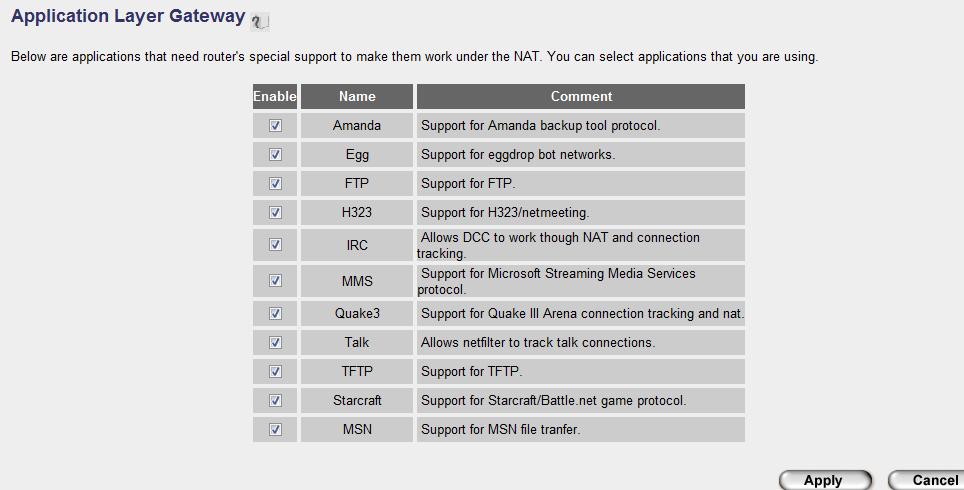The image size is (964, 490).
Task: Click the Application Layer Gateway heading
Action: pos(128,16)
